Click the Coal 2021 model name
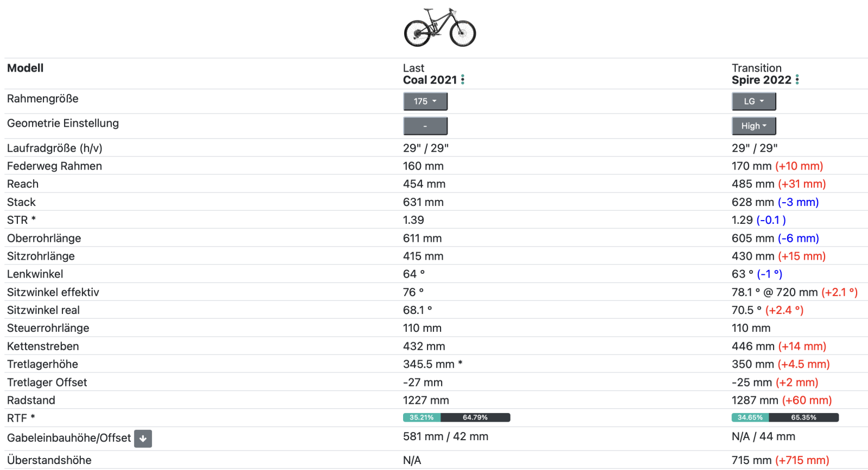 click(x=430, y=80)
